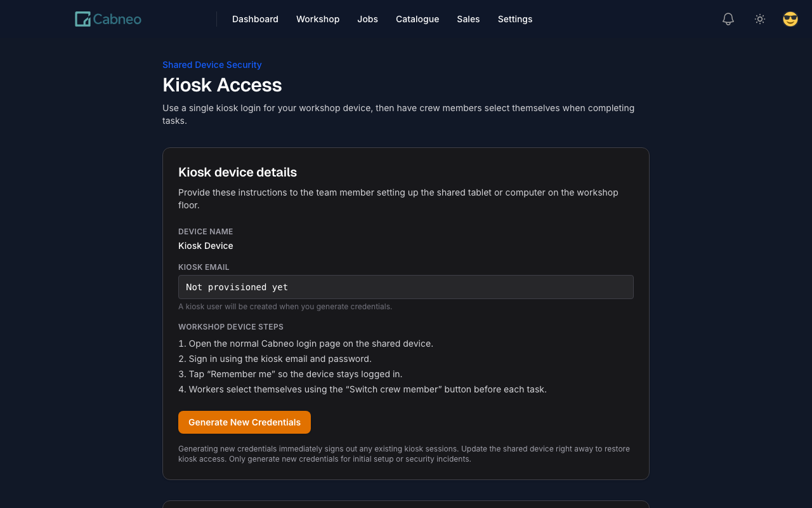The width and height of the screenshot is (812, 508).
Task: Select the kiosk email field
Action: tap(405, 287)
